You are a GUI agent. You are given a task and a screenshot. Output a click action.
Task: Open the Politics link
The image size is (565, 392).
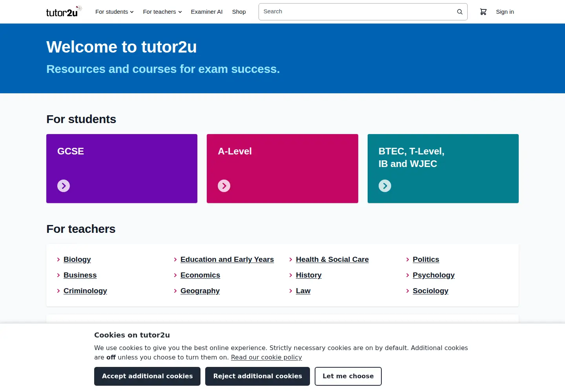point(426,260)
